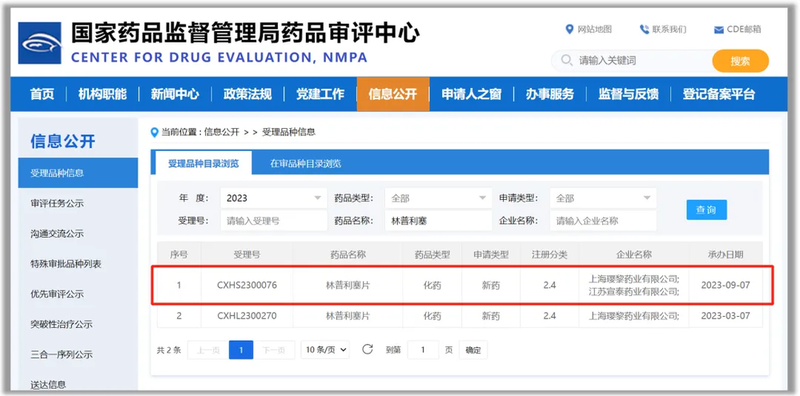Click the contact us phone icon
The height and width of the screenshot is (396, 800).
(x=644, y=29)
